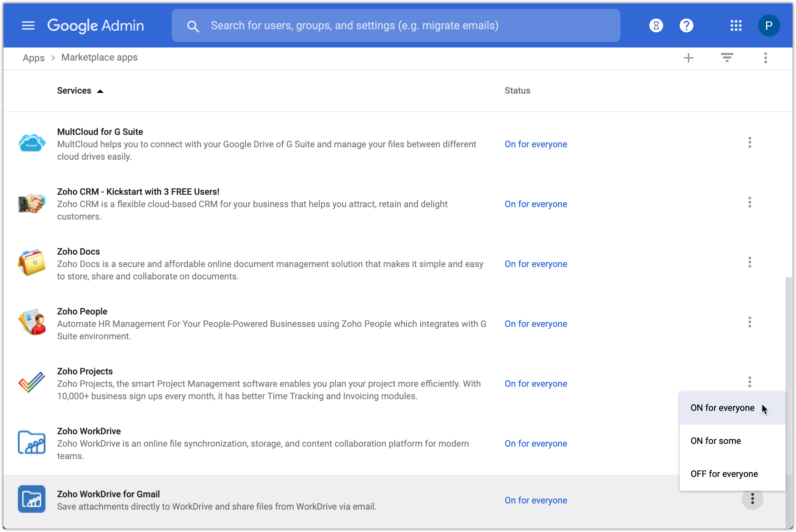Image resolution: width=796 pixels, height=532 pixels.
Task: Select ON for everyone menu option
Action: point(722,408)
